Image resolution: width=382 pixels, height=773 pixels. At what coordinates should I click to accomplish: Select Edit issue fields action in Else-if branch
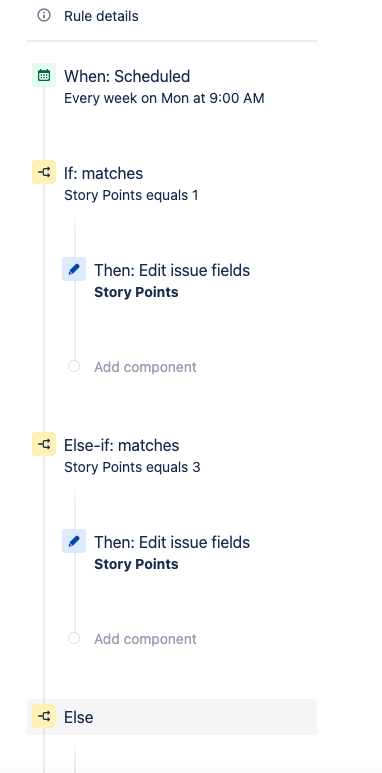pos(172,542)
